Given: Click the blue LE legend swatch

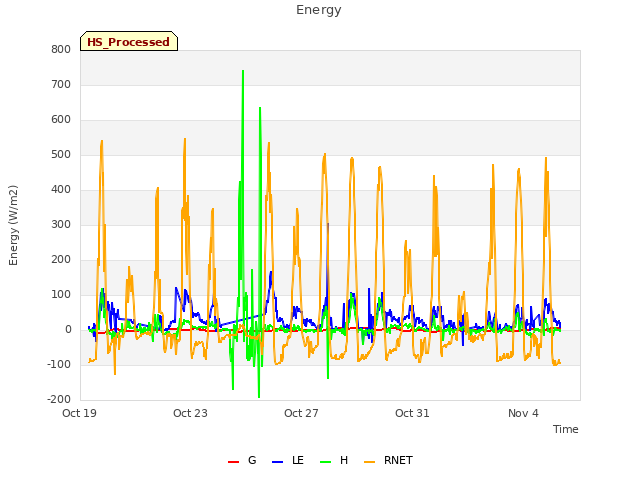Looking at the screenshot, I should tap(277, 462).
